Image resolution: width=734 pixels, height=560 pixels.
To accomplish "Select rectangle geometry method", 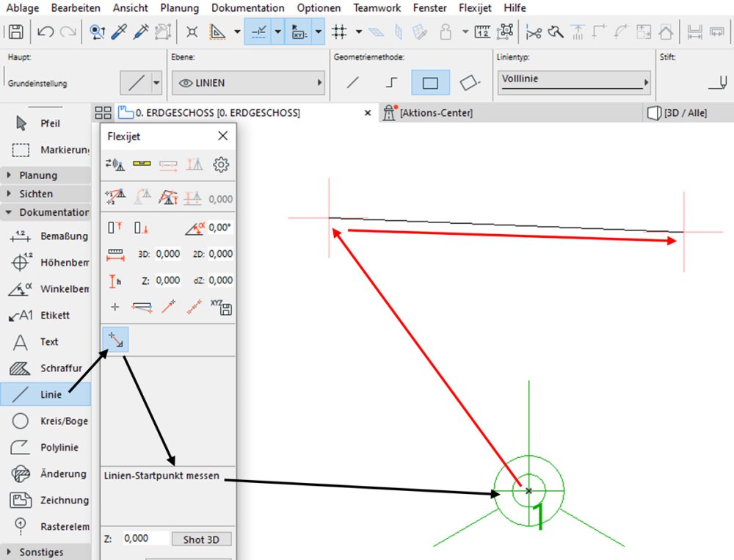I will (430, 83).
